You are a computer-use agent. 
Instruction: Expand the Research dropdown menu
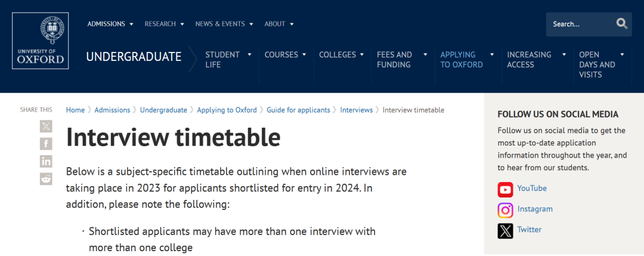165,24
